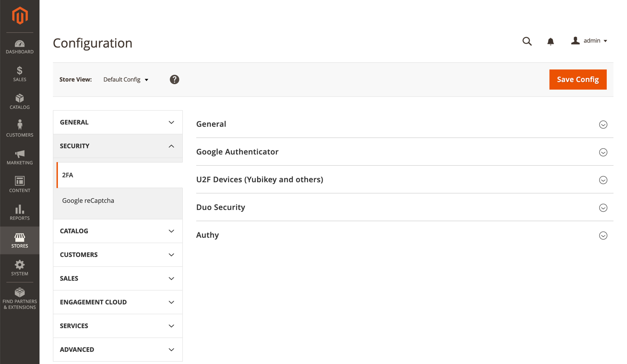The height and width of the screenshot is (364, 627).
Task: Expand the Google Authenticator section
Action: (x=404, y=152)
